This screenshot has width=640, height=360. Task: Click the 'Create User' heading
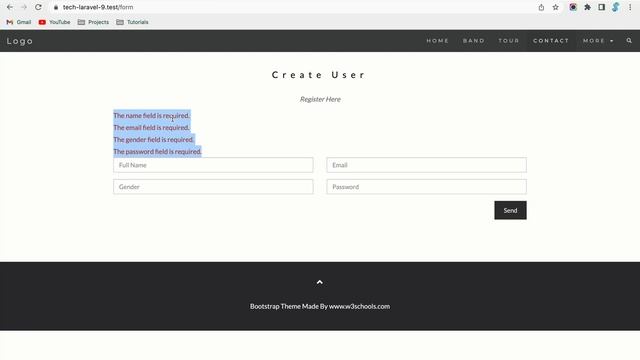(x=320, y=75)
